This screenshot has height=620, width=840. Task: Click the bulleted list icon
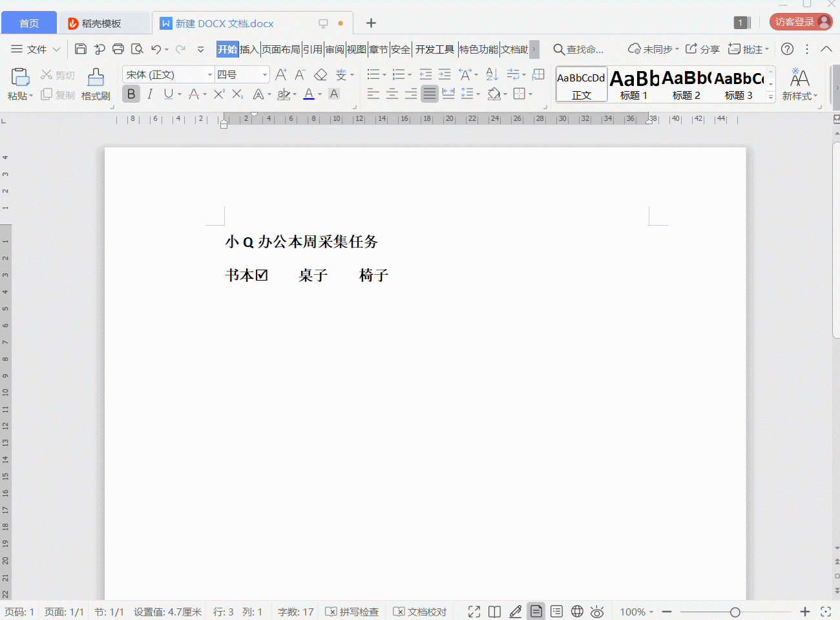(x=375, y=74)
